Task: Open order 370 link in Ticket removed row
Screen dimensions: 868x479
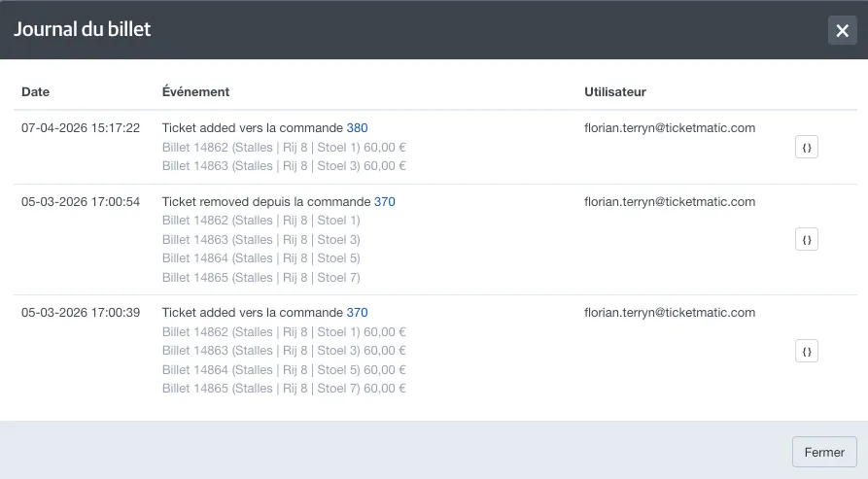Action: pyautogui.click(x=385, y=202)
